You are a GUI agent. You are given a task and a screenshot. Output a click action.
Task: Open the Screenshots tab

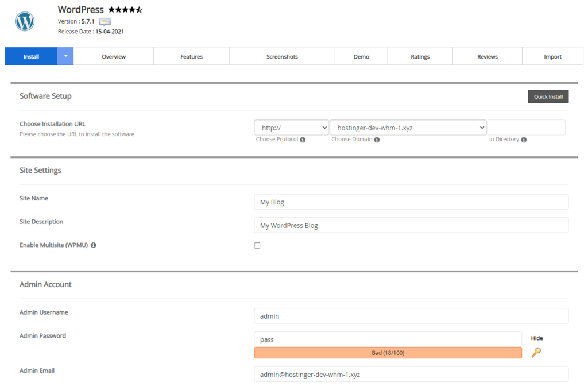tap(281, 56)
